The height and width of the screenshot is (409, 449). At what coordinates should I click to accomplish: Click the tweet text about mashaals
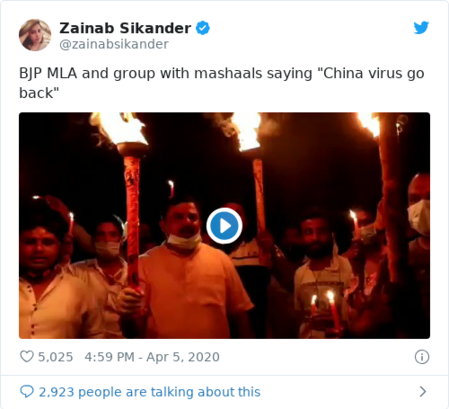[x=222, y=83]
